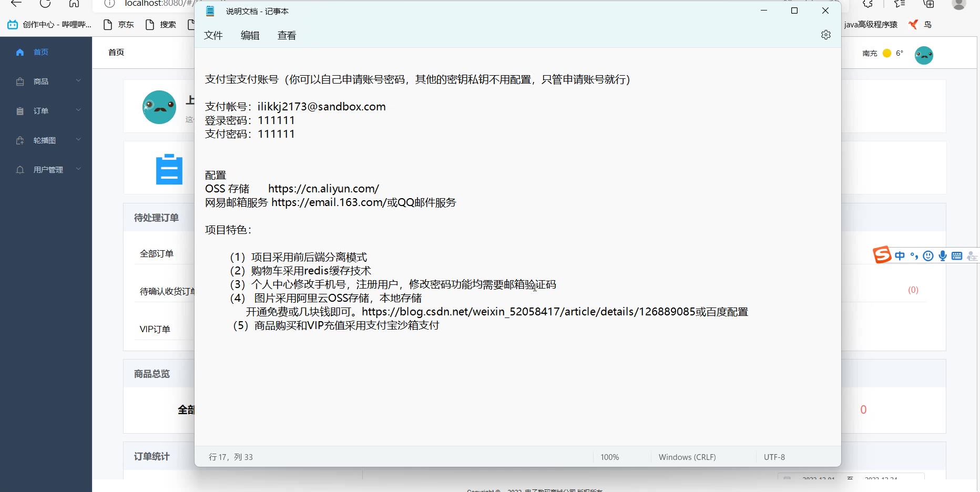
Task: Expand the 商品 submenu chevron
Action: coord(78,80)
